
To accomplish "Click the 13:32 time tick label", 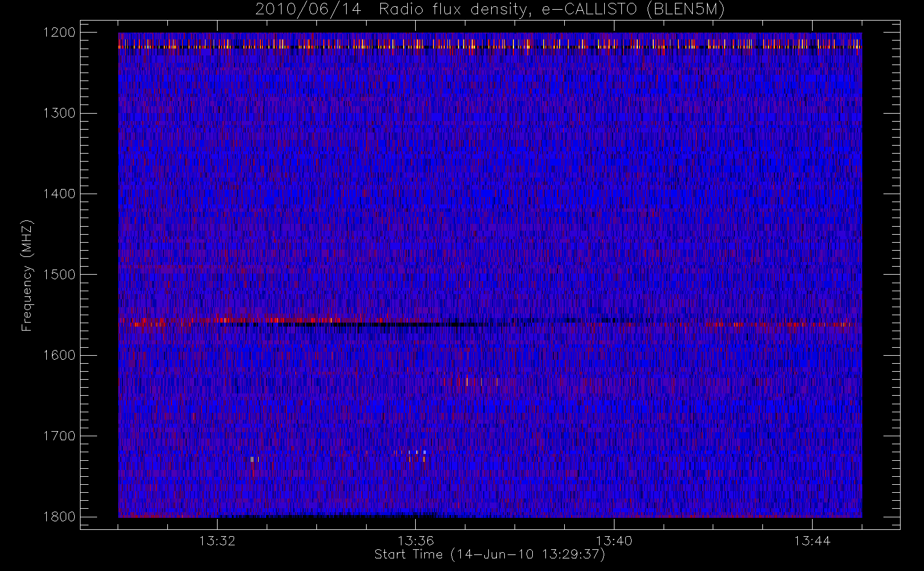I will coord(217,541).
